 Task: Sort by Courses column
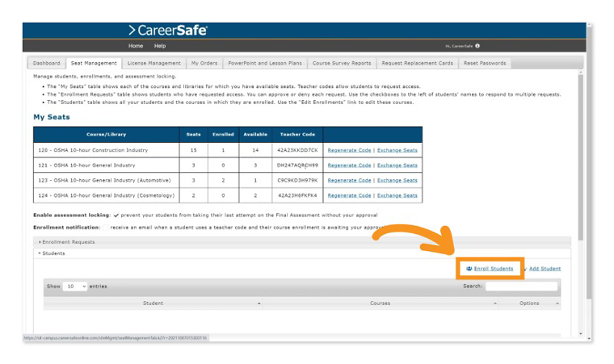click(380, 303)
